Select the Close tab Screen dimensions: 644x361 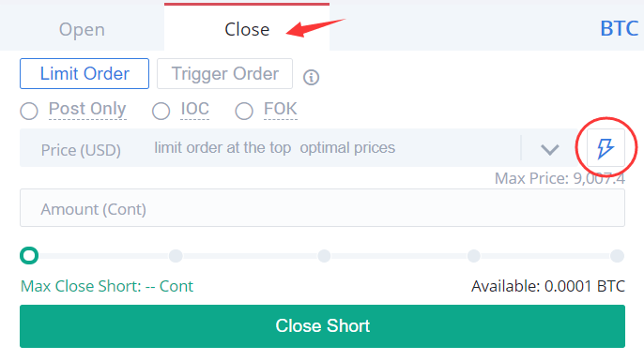point(247,29)
